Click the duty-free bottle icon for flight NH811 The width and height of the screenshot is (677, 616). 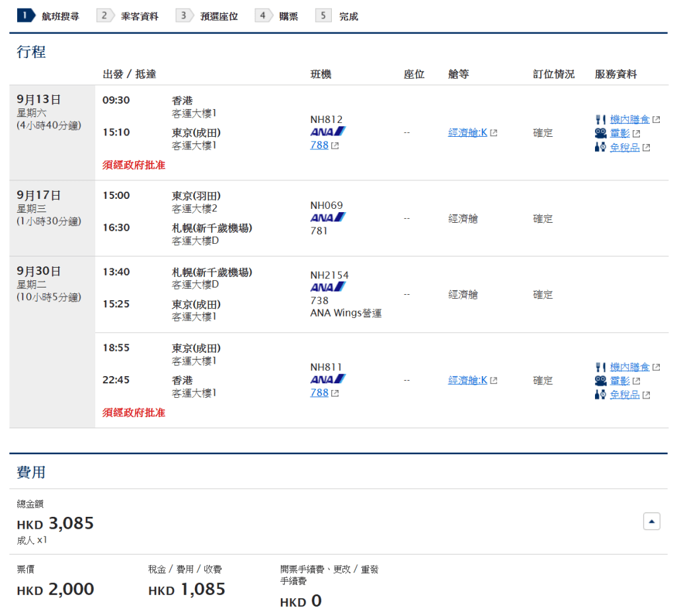click(x=600, y=395)
